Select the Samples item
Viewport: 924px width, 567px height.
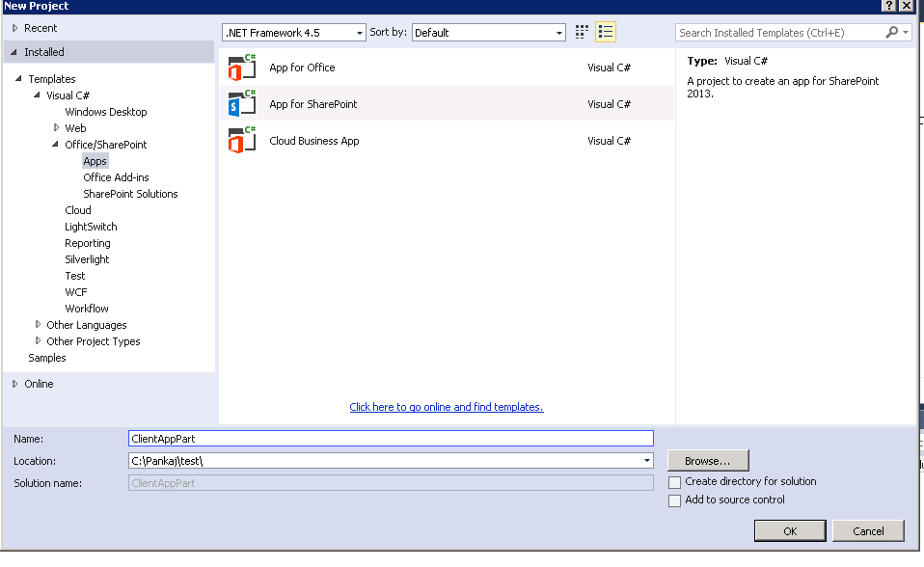click(x=47, y=358)
